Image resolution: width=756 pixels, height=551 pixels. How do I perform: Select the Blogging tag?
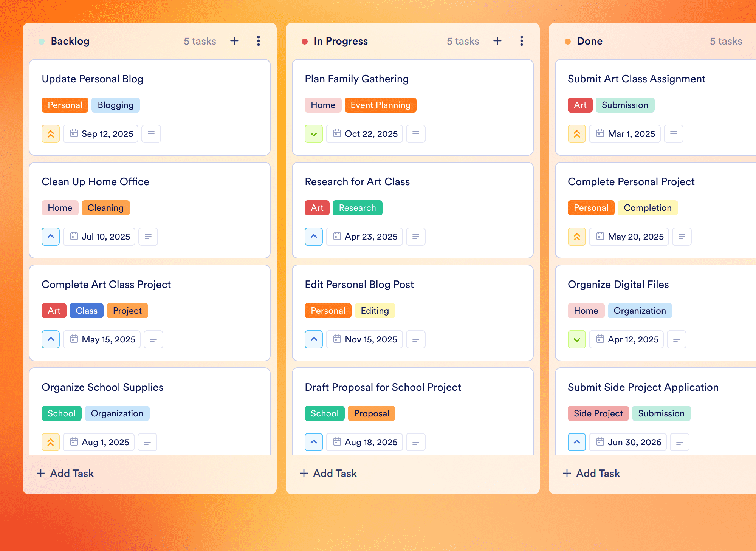point(116,105)
